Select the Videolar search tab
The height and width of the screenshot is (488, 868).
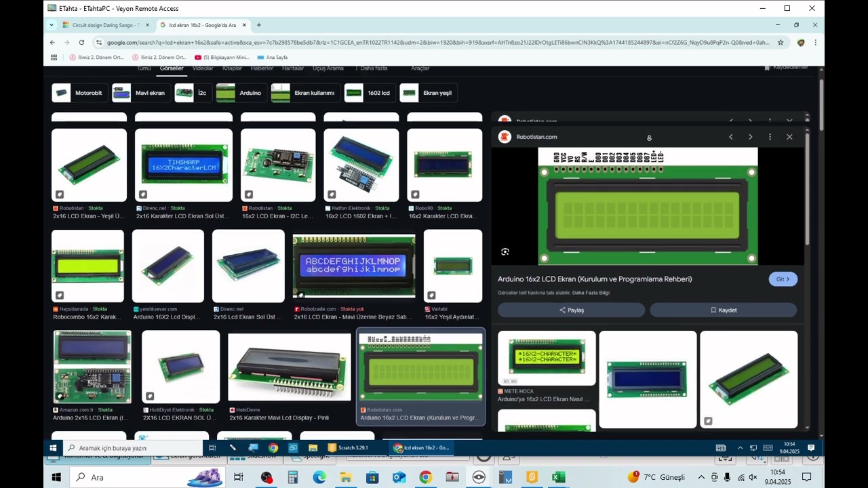point(203,68)
